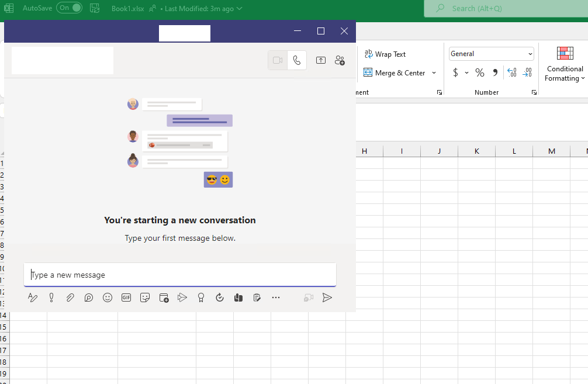588x384 pixels.
Task: Open the GIF picker
Action: [x=126, y=297]
